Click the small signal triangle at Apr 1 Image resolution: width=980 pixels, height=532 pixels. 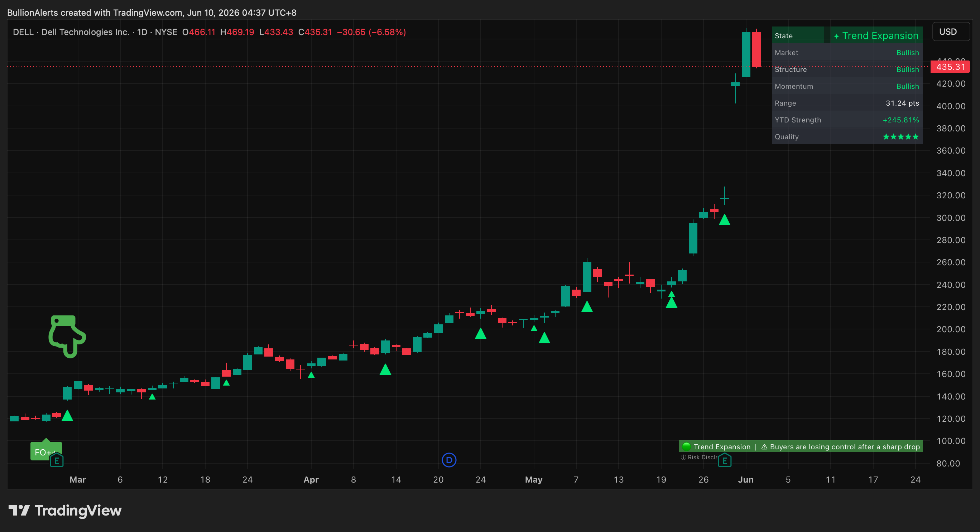(311, 374)
